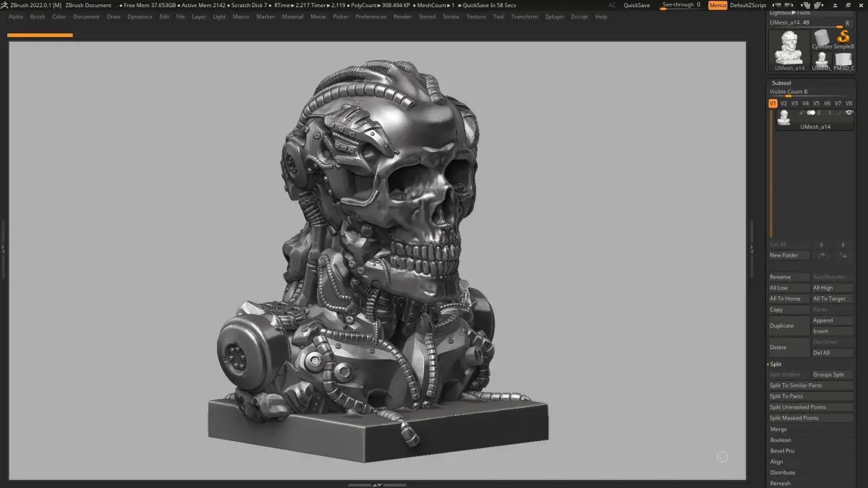
Task: Click the Del All button
Action: click(x=833, y=353)
